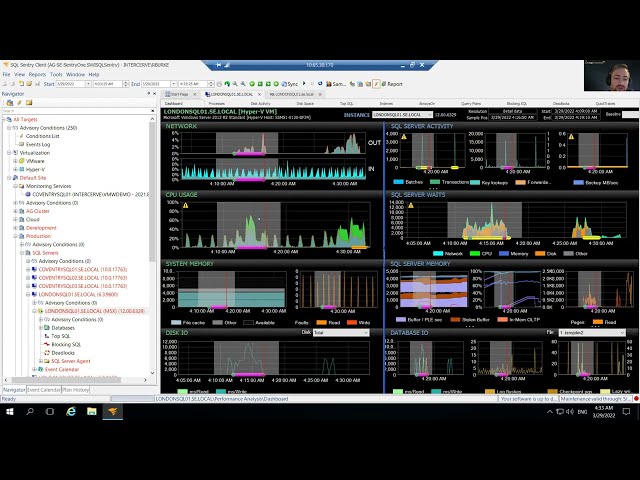
Task: Expand the SQL Server Agent node
Action: coord(40,361)
